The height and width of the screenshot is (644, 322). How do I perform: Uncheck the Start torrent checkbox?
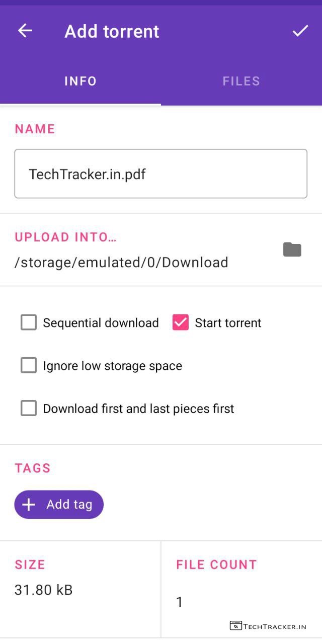(x=180, y=323)
